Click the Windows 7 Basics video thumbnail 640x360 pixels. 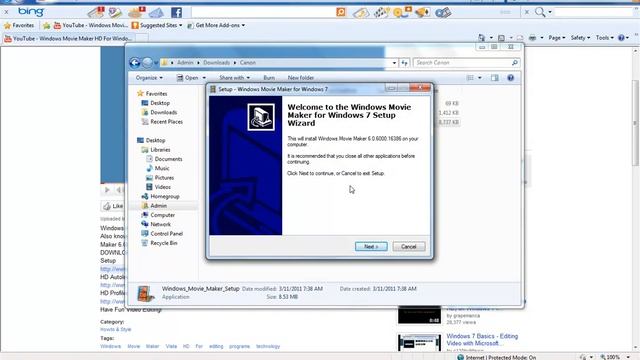click(420, 342)
